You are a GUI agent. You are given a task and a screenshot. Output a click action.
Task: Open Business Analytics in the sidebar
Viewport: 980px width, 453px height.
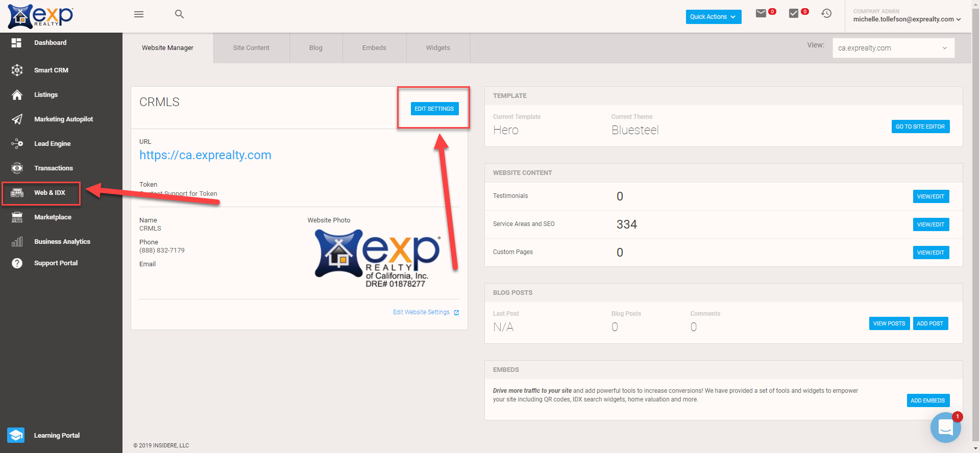pyautogui.click(x=61, y=242)
